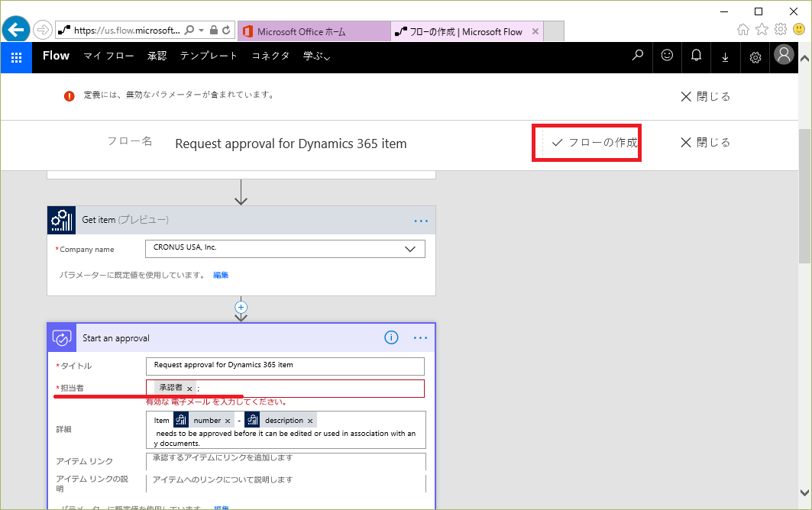
Task: Click the browser address bar URL
Action: pos(127,30)
